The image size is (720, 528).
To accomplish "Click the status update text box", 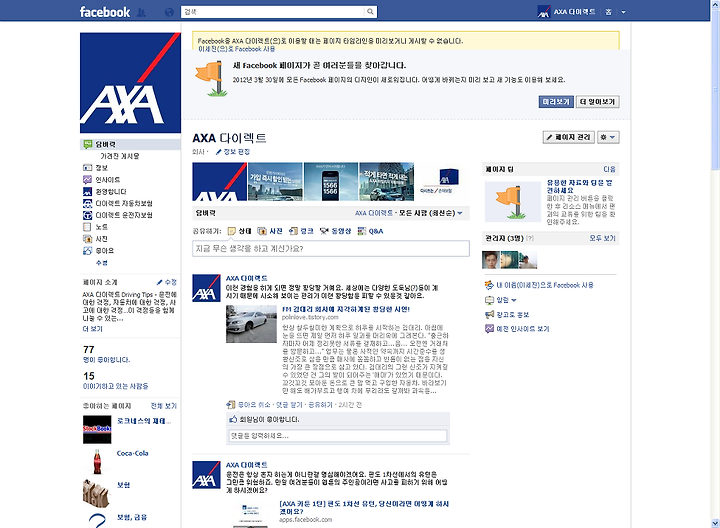I will click(331, 248).
